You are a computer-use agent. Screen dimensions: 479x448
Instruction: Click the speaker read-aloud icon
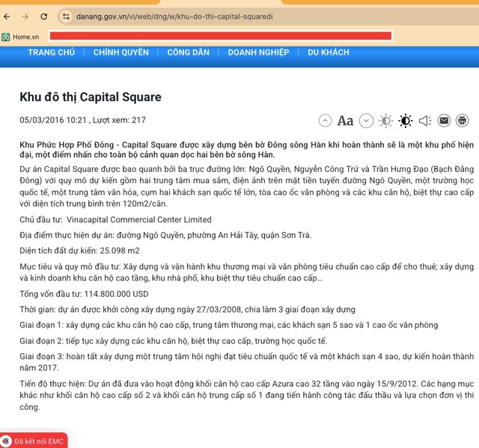[x=424, y=120]
